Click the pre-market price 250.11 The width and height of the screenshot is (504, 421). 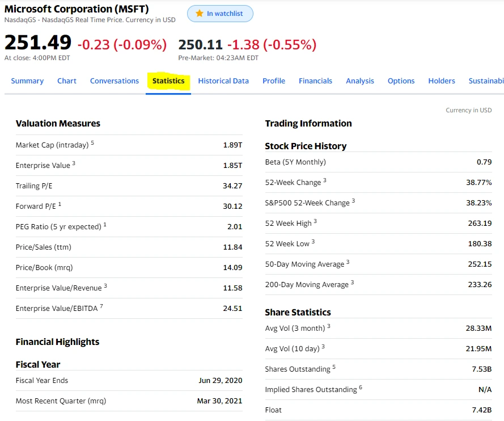tap(200, 45)
